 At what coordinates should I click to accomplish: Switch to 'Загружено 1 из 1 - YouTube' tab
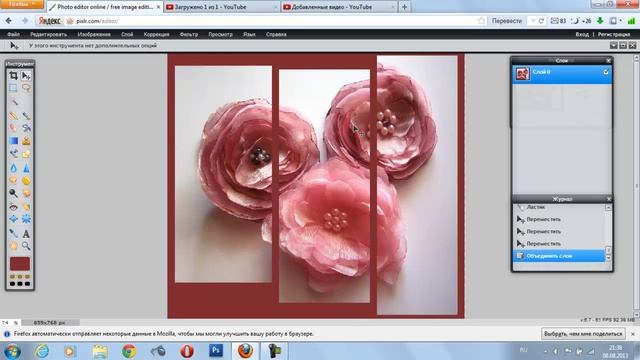click(x=222, y=7)
